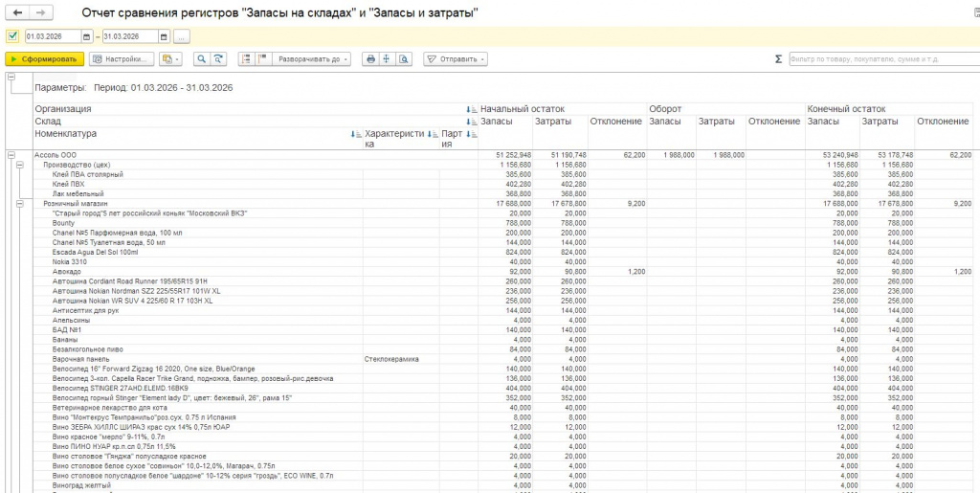Click the print icon in toolbar

(371, 59)
